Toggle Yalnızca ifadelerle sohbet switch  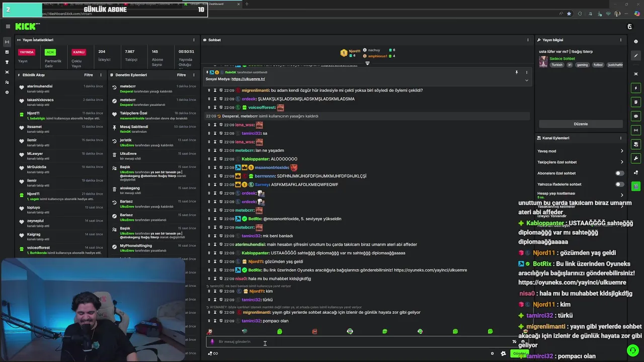620,184
